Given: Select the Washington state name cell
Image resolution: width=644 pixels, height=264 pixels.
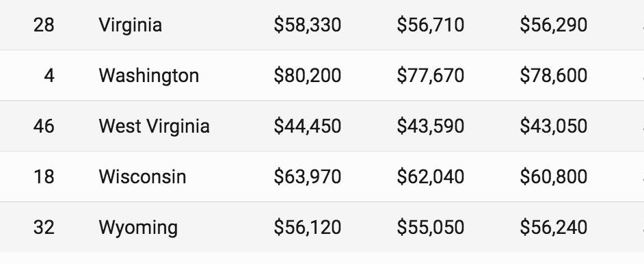Looking at the screenshot, I should [148, 76].
